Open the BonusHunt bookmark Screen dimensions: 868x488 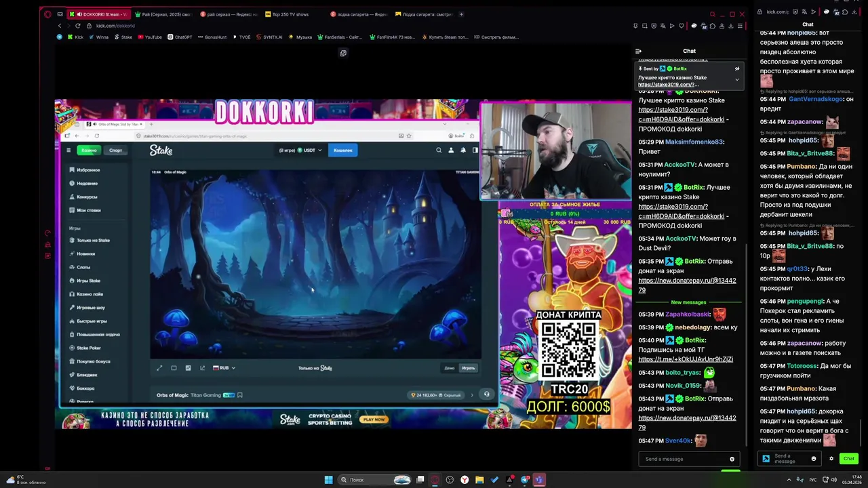212,37
